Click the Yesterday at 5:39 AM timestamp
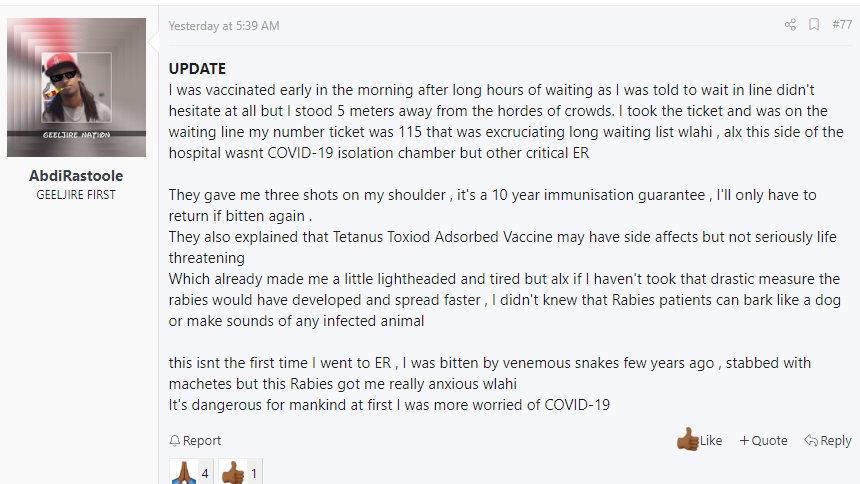Screen dimensions: 860x484 (224, 26)
